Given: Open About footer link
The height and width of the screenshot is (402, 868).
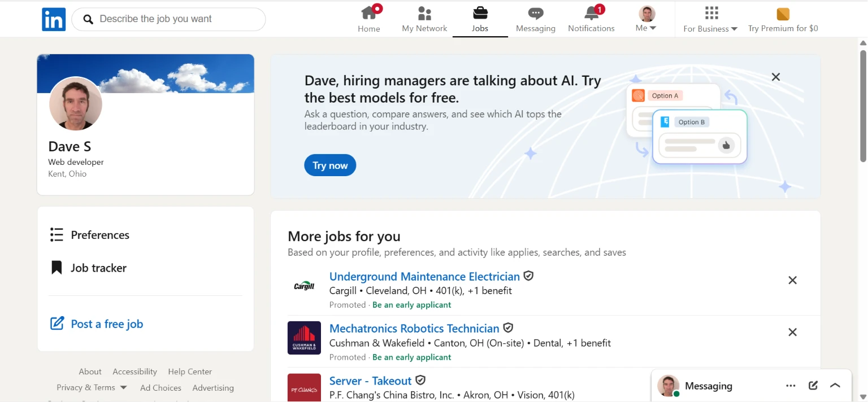Looking at the screenshot, I should pyautogui.click(x=90, y=372).
